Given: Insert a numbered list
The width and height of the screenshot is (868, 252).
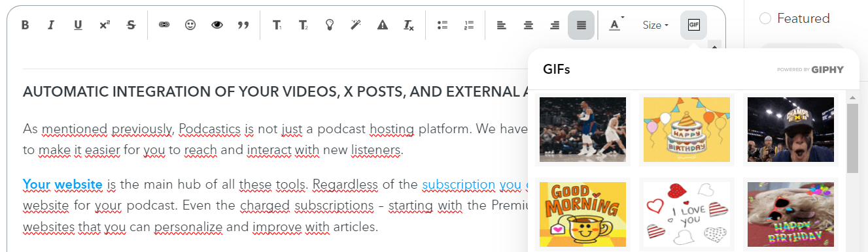Looking at the screenshot, I should [468, 25].
